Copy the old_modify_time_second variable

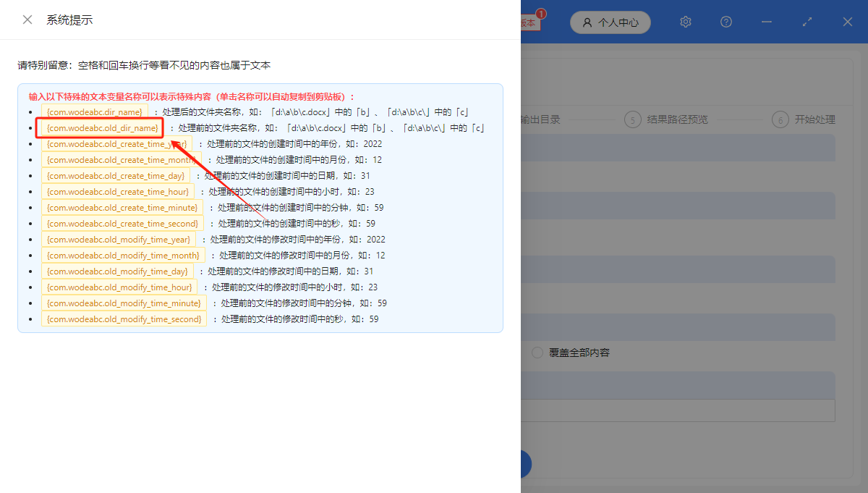(x=124, y=319)
